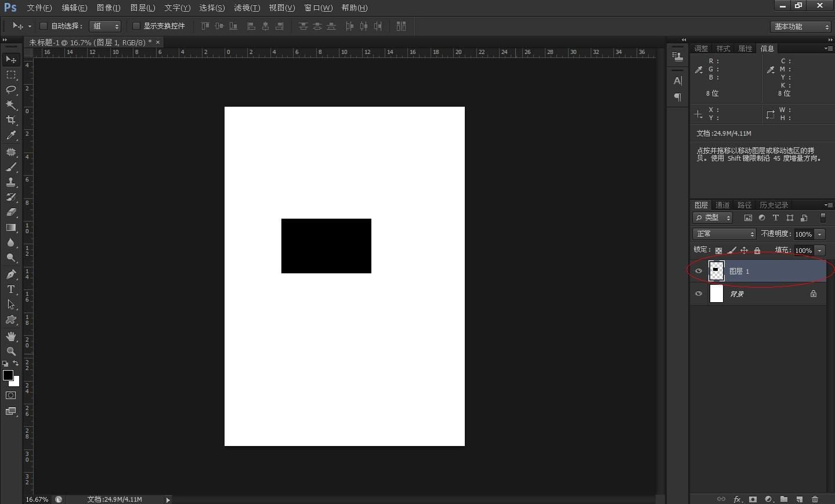The width and height of the screenshot is (835, 504).
Task: Hide 图层 1 using its eye icon
Action: (699, 271)
